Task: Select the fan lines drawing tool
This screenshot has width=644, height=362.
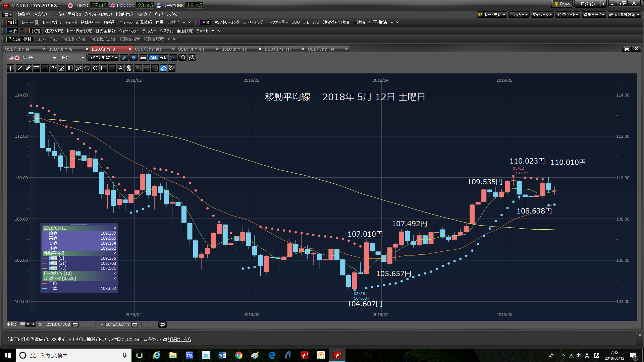Action: tap(62, 68)
